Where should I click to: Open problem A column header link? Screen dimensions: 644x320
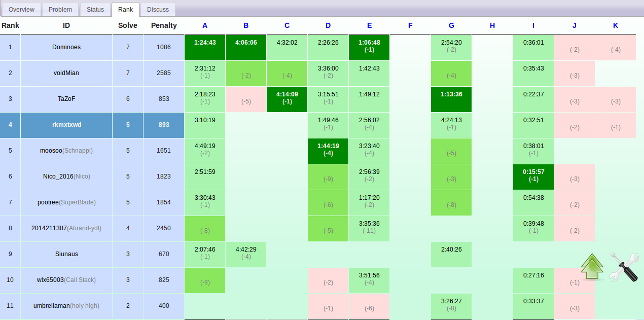coord(205,25)
